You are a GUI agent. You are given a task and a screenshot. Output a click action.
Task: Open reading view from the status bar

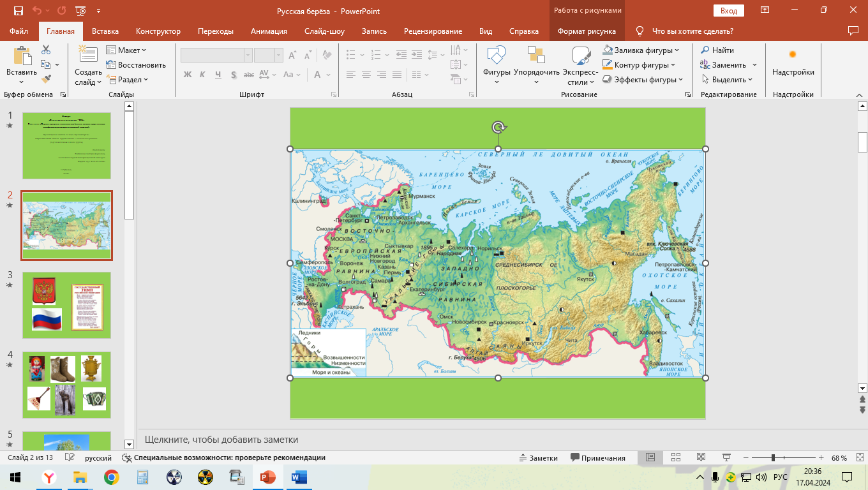(701, 458)
